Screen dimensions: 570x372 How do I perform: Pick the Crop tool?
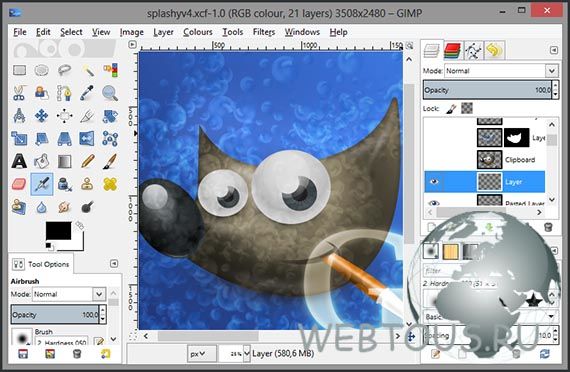[x=87, y=116]
